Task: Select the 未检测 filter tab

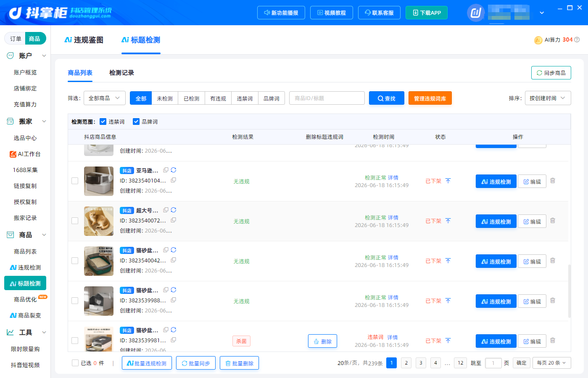Action: 165,98
